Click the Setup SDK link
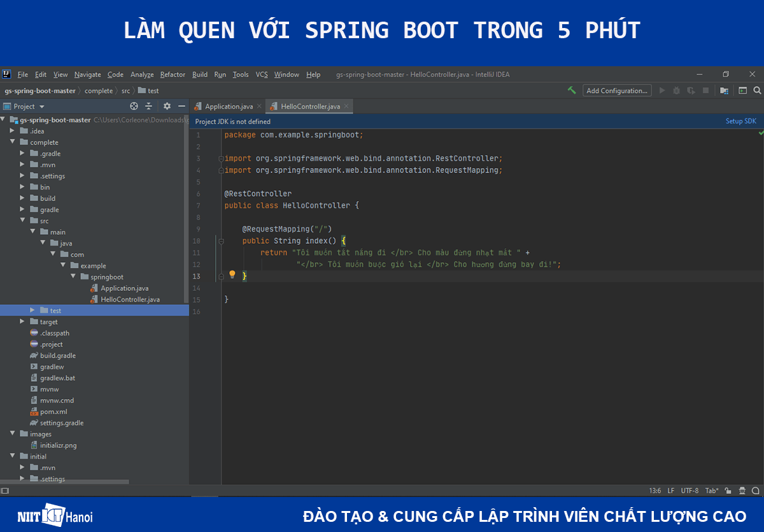The image size is (764, 532). (740, 120)
